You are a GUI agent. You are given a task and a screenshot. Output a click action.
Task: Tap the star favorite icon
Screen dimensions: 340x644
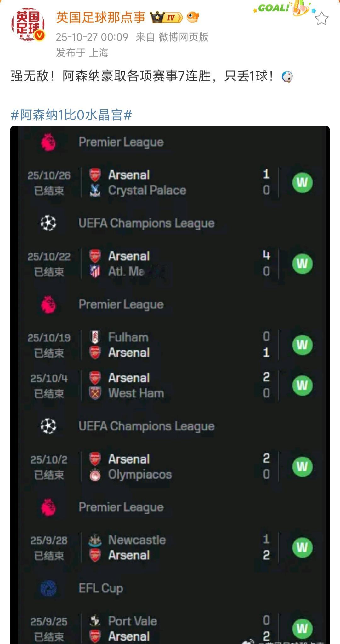pos(321,19)
